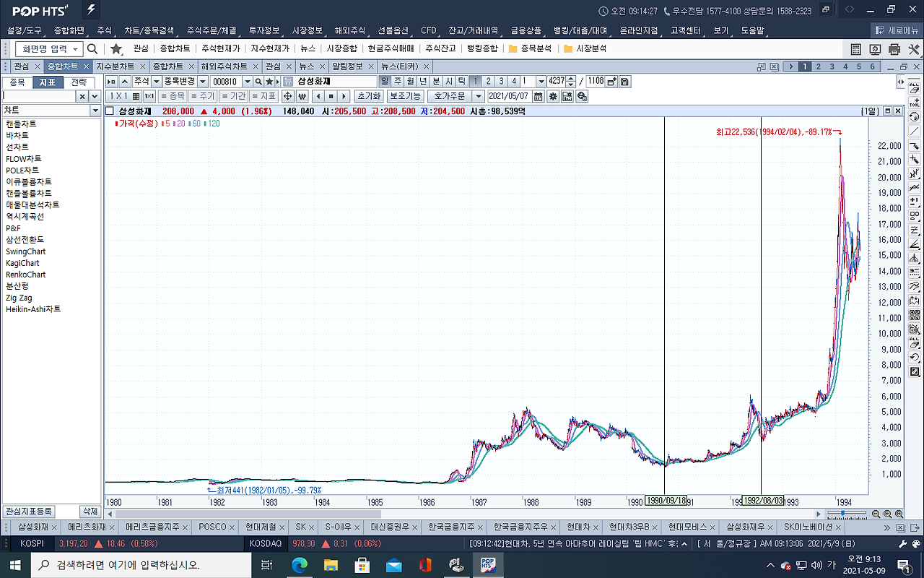Toggle the 삼성화재 checkbox in chart header
The image size is (924, 578).
(110, 111)
